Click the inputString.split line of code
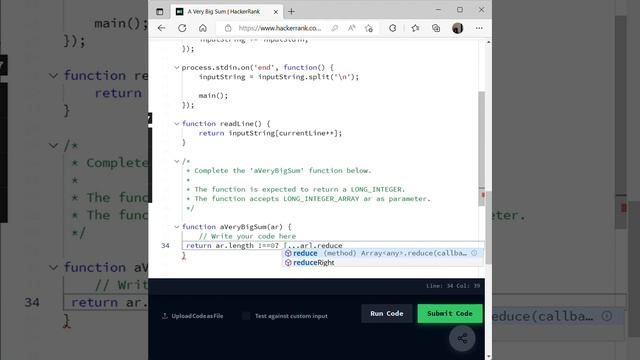 [279, 77]
